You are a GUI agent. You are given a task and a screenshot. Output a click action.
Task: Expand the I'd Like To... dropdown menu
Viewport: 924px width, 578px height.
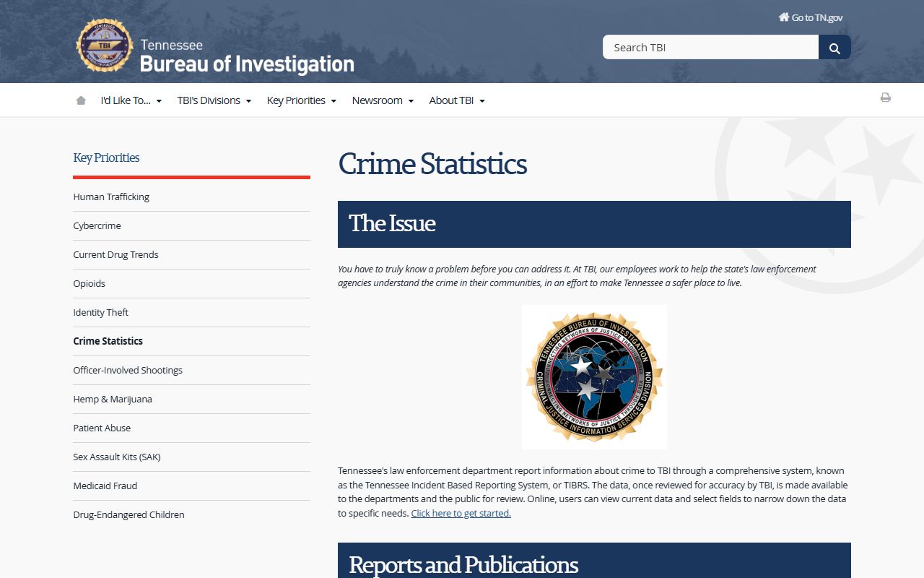pos(131,100)
